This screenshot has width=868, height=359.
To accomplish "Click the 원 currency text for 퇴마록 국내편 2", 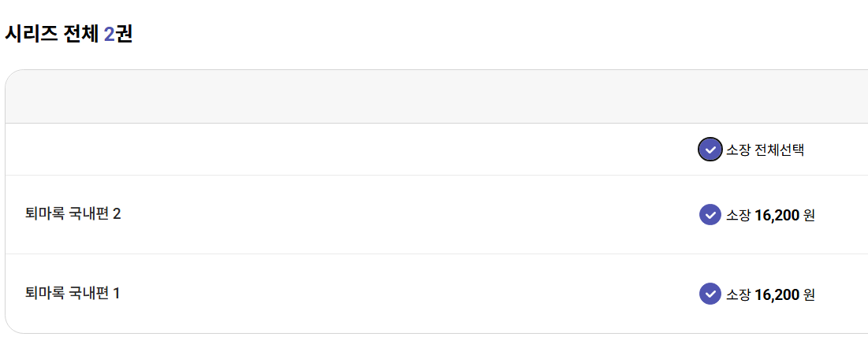I will [809, 215].
